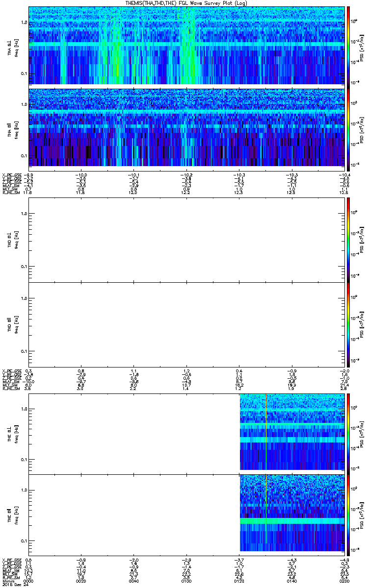Click the 'THD B⊥ freq [Hz]' axis label
368x588 pixels.
tap(13, 240)
